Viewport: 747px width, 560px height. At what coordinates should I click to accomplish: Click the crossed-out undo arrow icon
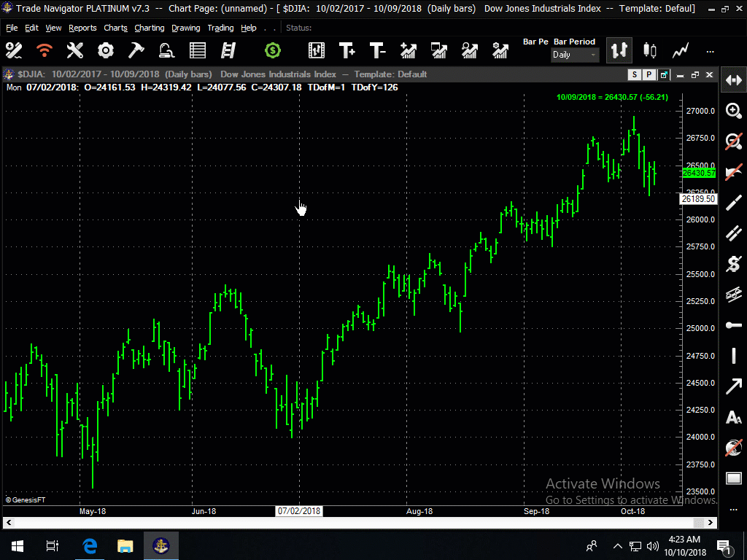[x=734, y=172]
